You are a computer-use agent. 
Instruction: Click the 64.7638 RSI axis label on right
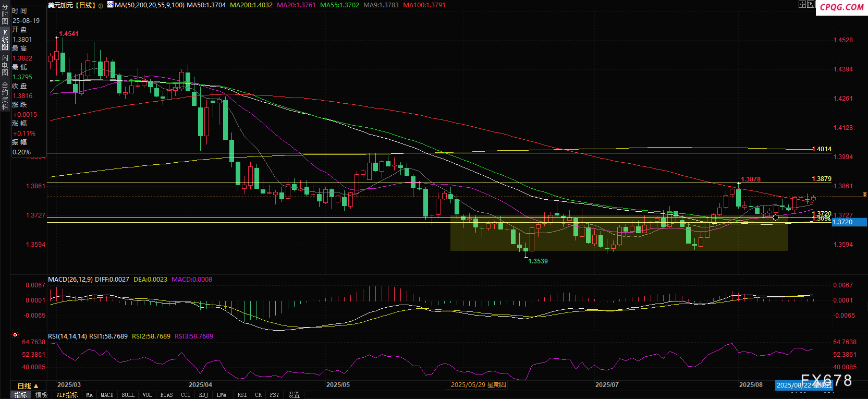coord(845,342)
